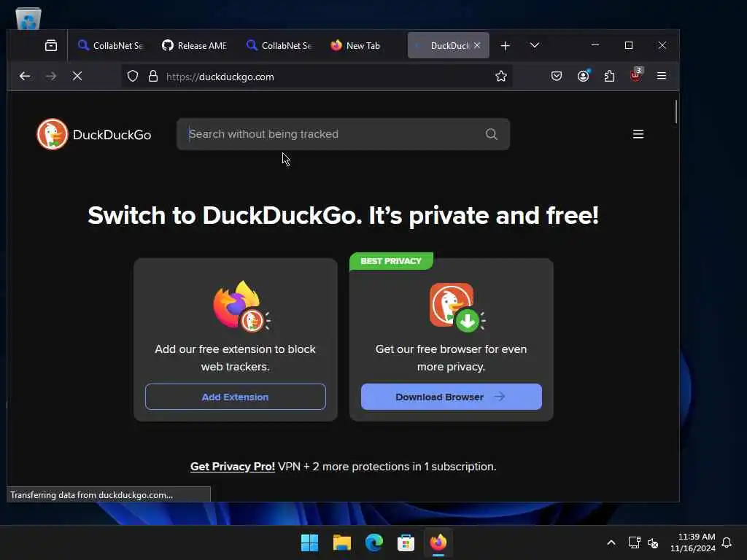The image size is (747, 560).
Task: Open Microsoft Store from the taskbar
Action: (x=406, y=542)
